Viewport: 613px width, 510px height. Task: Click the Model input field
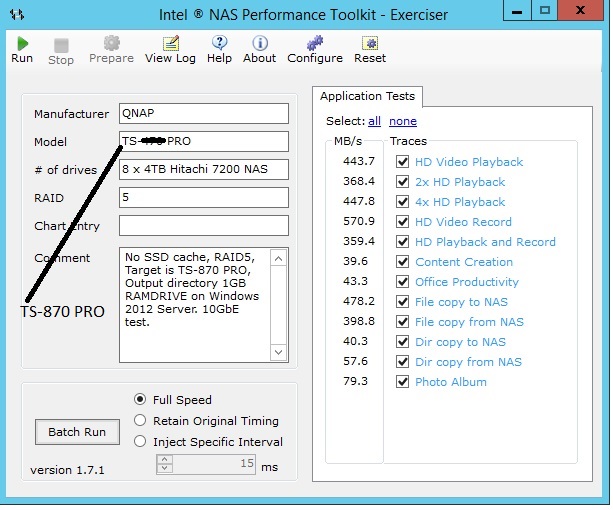click(x=204, y=141)
